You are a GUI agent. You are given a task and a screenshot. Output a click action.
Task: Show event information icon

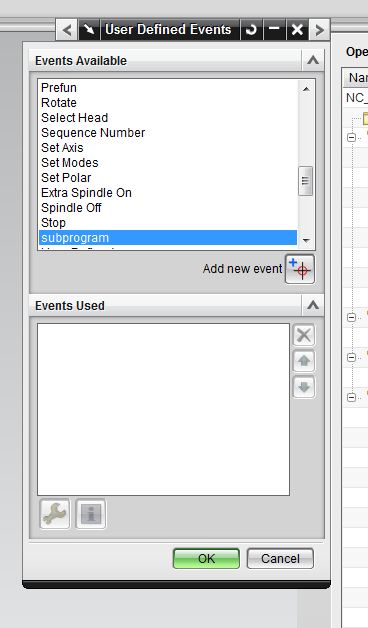pyautogui.click(x=91, y=514)
